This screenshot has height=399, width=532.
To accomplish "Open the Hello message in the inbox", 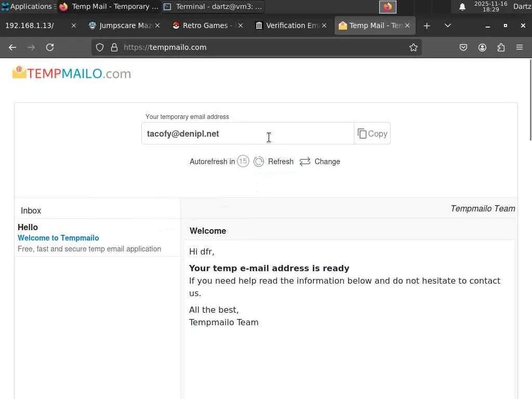I will coord(97,238).
